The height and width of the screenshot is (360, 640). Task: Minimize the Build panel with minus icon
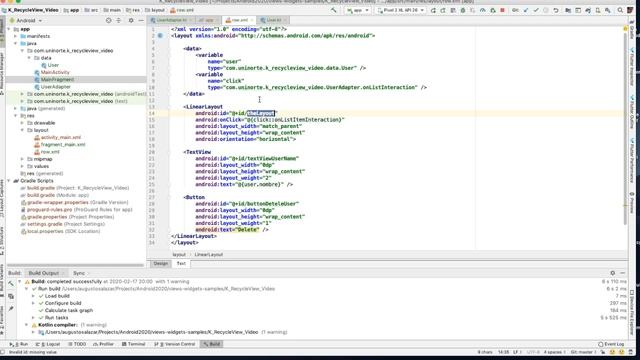(x=622, y=273)
